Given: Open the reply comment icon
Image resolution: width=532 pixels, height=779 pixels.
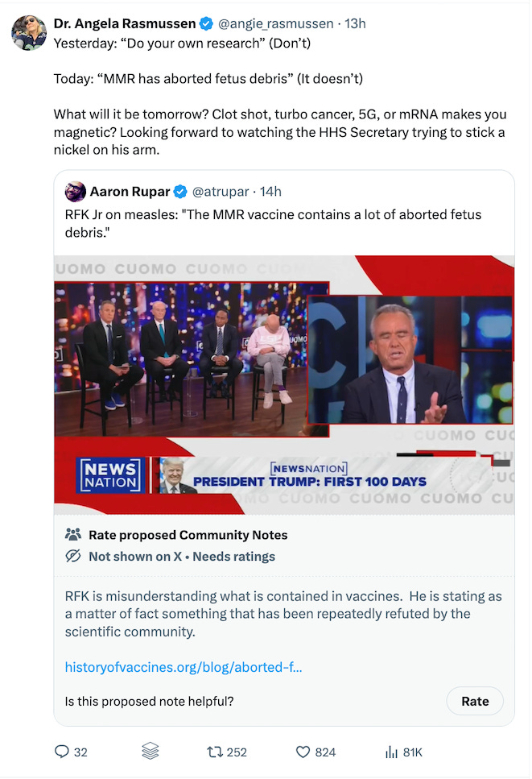Looking at the screenshot, I should pyautogui.click(x=61, y=752).
